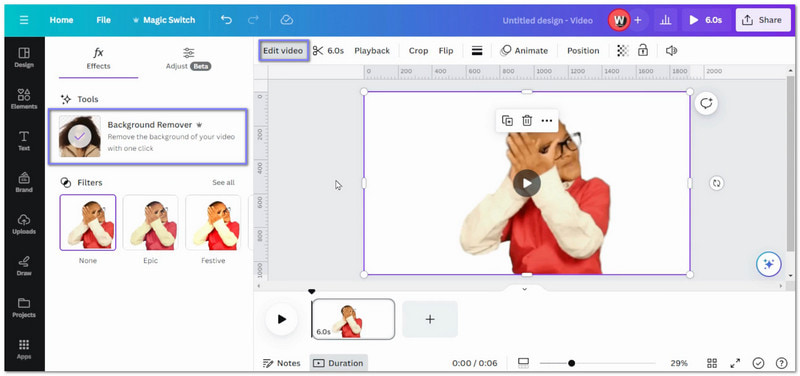Viewport: 800px width, 376px height.
Task: Click the Share button
Action: tap(762, 20)
